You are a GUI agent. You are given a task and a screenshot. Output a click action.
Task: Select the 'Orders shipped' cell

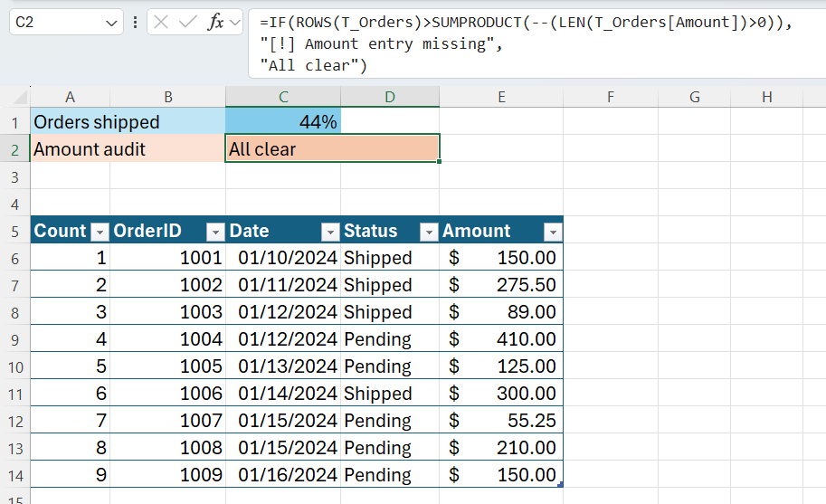pyautogui.click(x=128, y=121)
